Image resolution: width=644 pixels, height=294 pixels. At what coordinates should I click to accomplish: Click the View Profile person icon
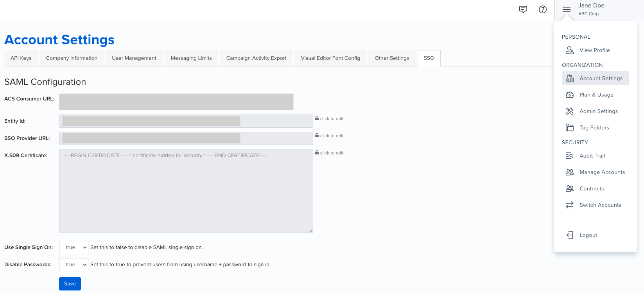[570, 50]
